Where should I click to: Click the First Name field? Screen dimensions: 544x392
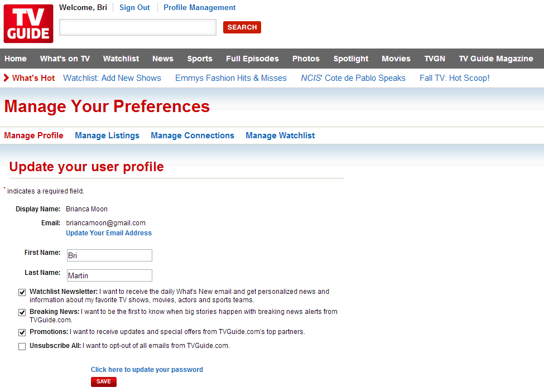109,255
